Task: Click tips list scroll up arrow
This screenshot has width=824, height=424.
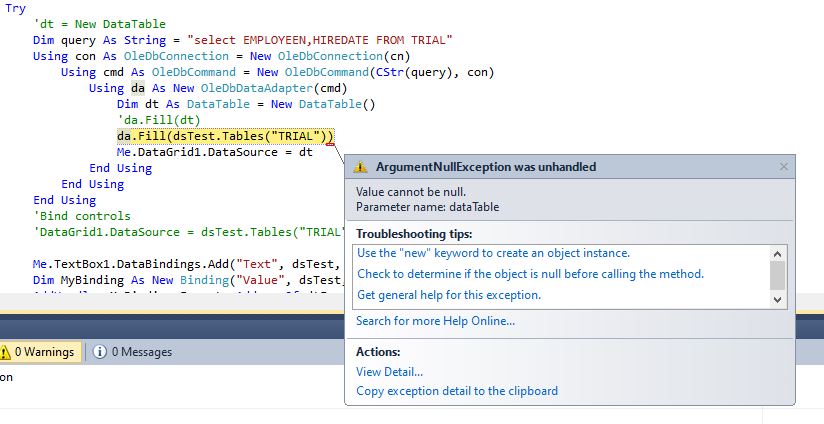Action: pos(778,254)
